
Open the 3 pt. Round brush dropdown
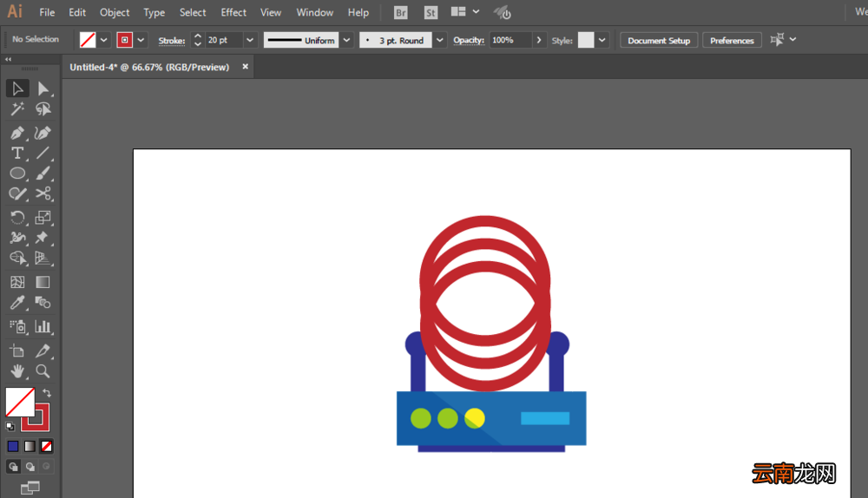click(439, 40)
